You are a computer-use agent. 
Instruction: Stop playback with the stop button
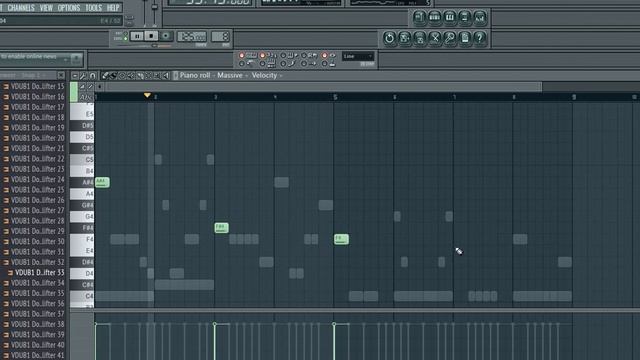[151, 36]
